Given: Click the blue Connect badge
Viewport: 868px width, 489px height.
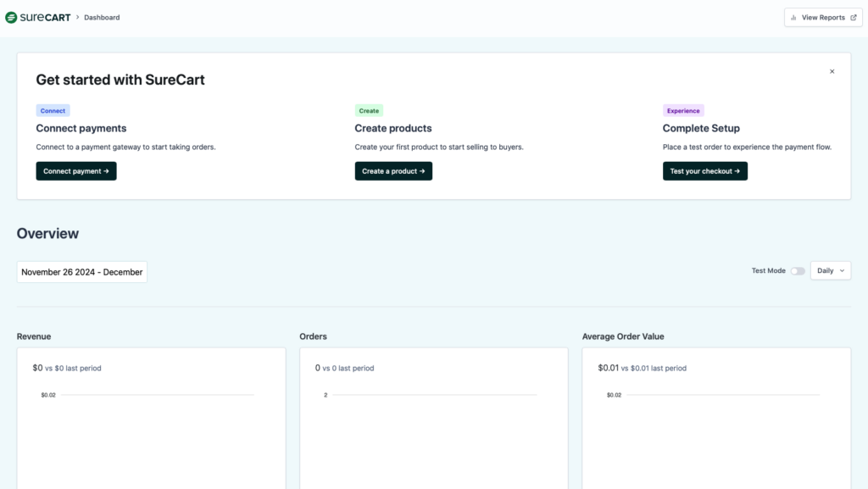Looking at the screenshot, I should coord(53,111).
